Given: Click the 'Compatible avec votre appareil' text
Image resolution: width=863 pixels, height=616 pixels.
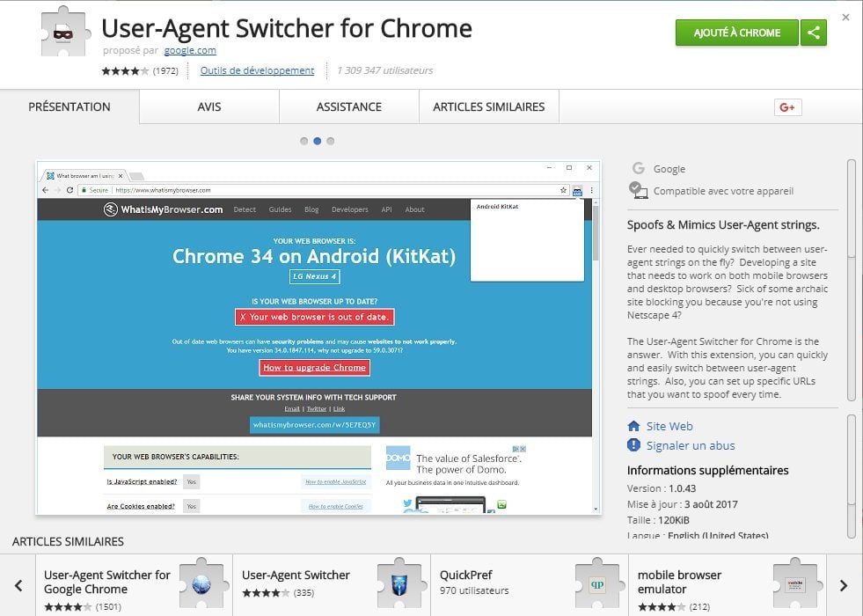Looking at the screenshot, I should click(723, 191).
